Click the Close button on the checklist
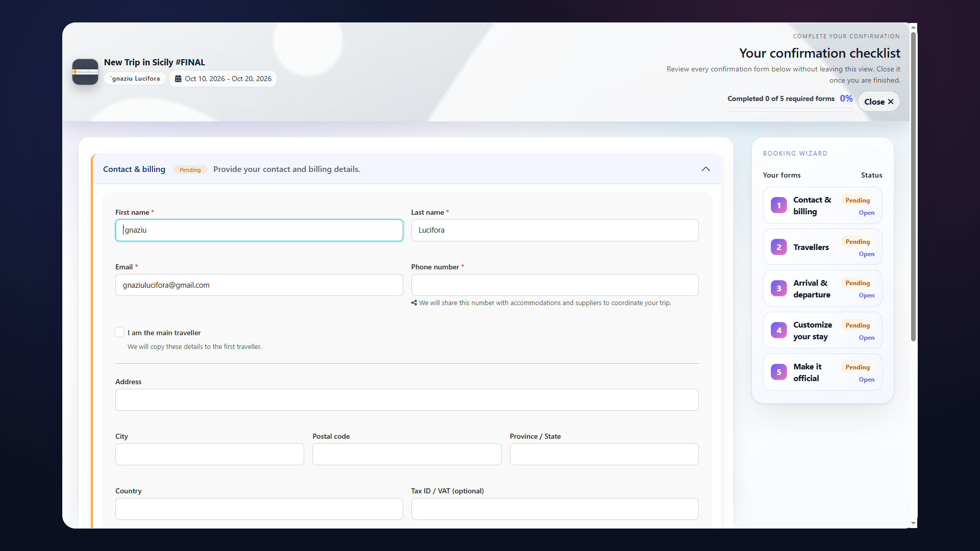Viewport: 980px width, 551px height. pos(879,101)
